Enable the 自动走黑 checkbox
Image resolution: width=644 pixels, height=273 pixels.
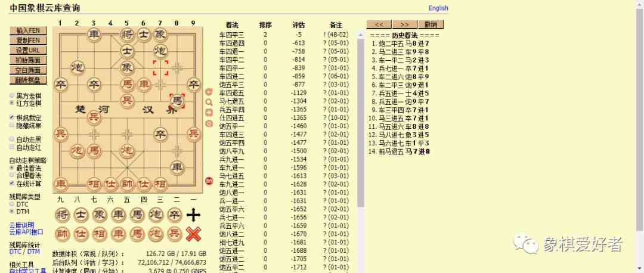(x=12, y=139)
